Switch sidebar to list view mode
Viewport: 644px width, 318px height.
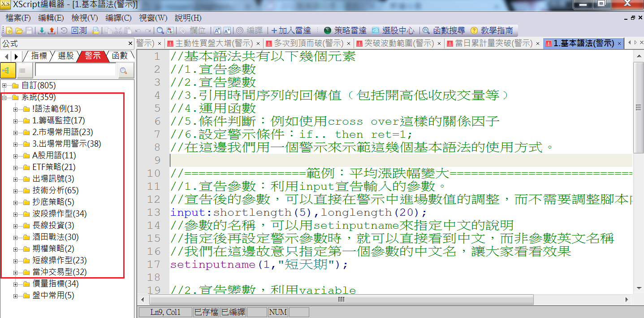coord(22,70)
